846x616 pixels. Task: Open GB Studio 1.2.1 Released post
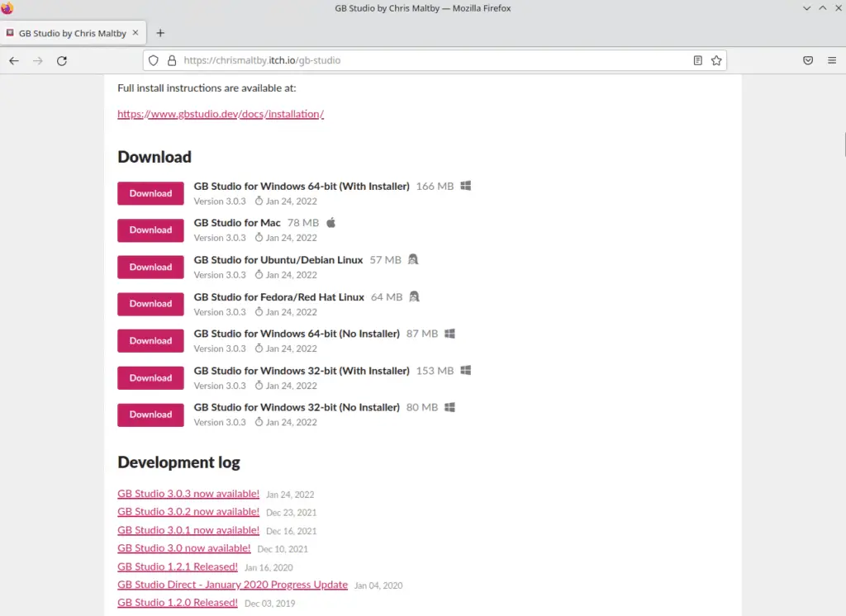coord(178,567)
